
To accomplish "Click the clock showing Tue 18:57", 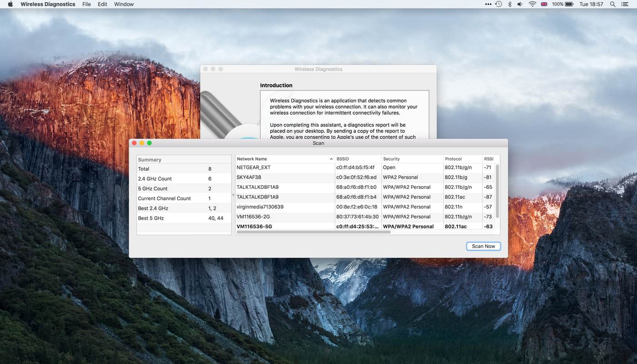I will click(x=591, y=4).
